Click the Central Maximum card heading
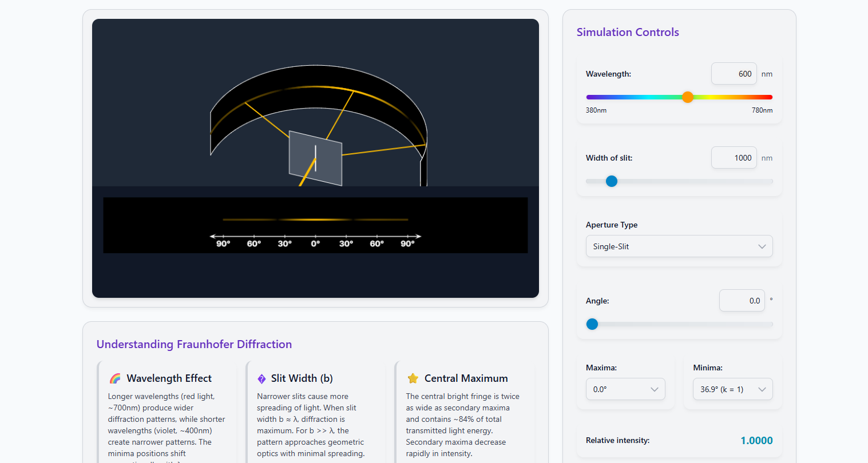Image resolution: width=868 pixels, height=463 pixels. pyautogui.click(x=466, y=378)
